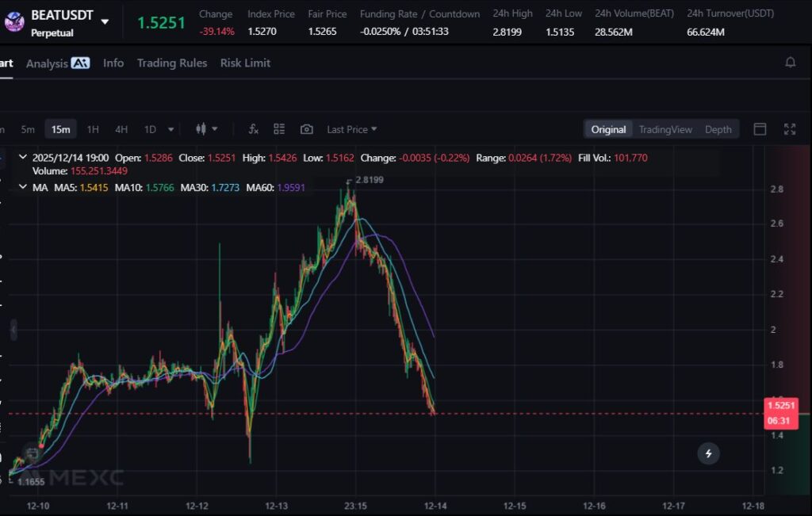
Task: Select the Original chart view
Action: click(x=608, y=129)
